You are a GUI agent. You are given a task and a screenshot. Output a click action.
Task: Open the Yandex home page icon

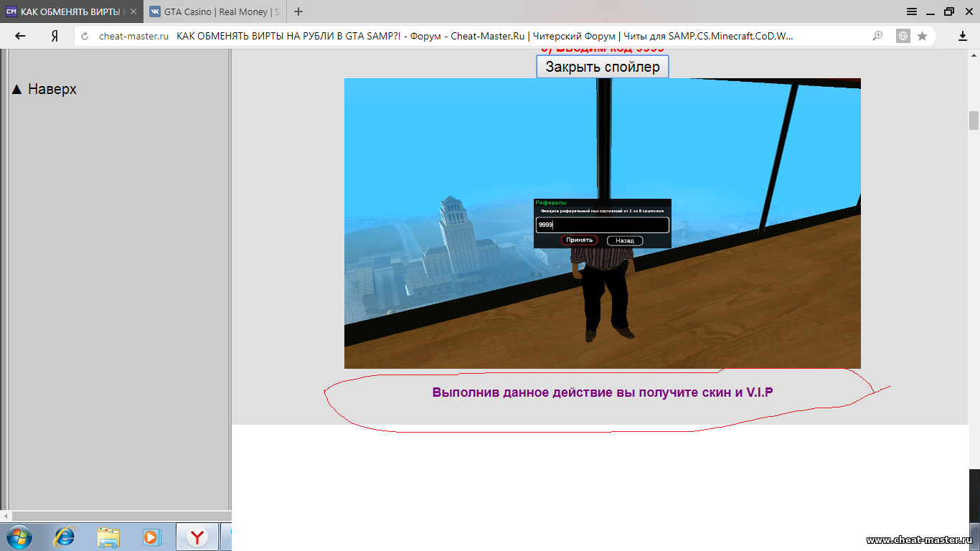tap(55, 36)
